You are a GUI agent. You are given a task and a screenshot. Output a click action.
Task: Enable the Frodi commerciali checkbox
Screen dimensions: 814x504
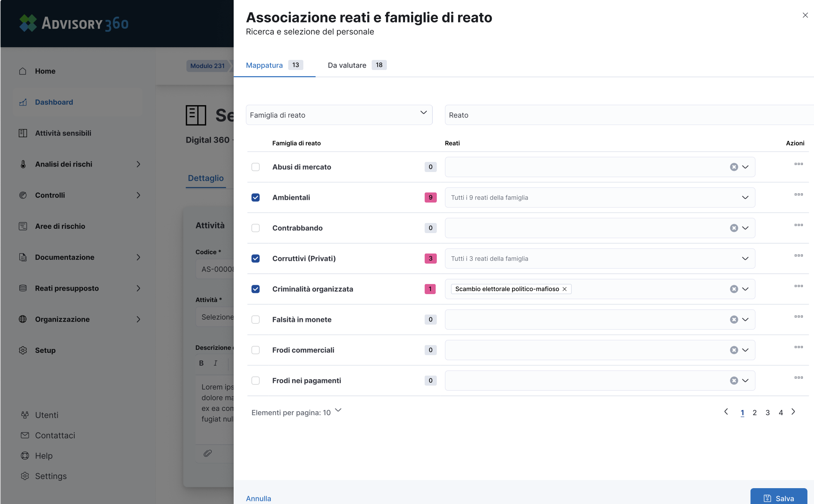pos(255,350)
